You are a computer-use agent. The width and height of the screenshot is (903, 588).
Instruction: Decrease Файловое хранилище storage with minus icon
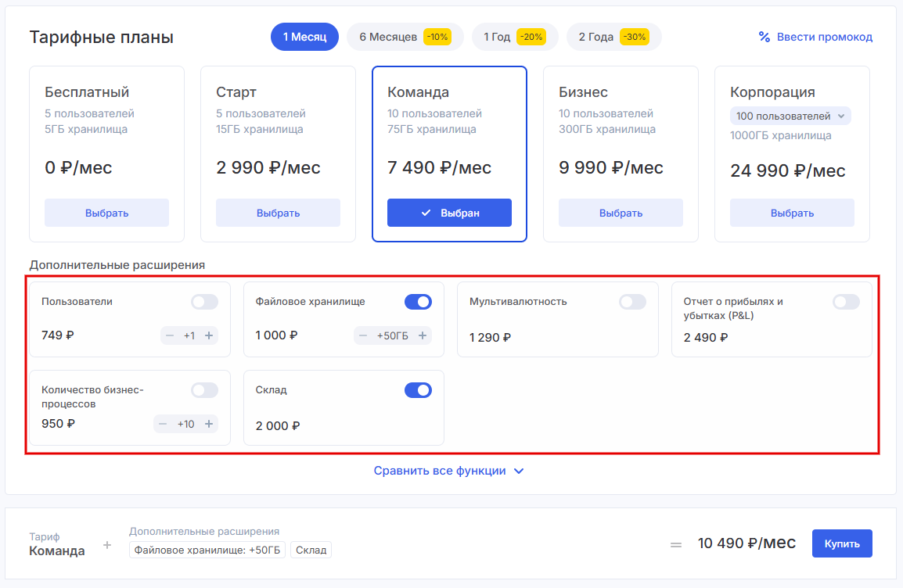coord(363,335)
